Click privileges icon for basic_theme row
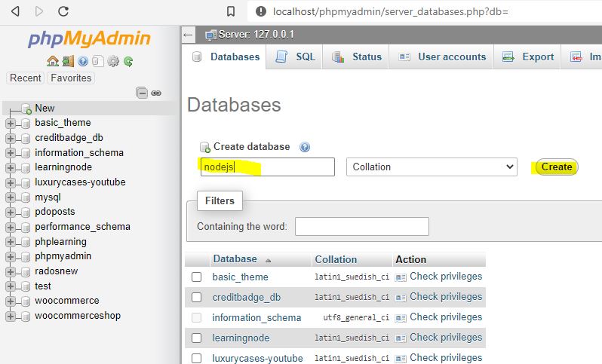Screen dimensions: 602x364 [x=401, y=277]
